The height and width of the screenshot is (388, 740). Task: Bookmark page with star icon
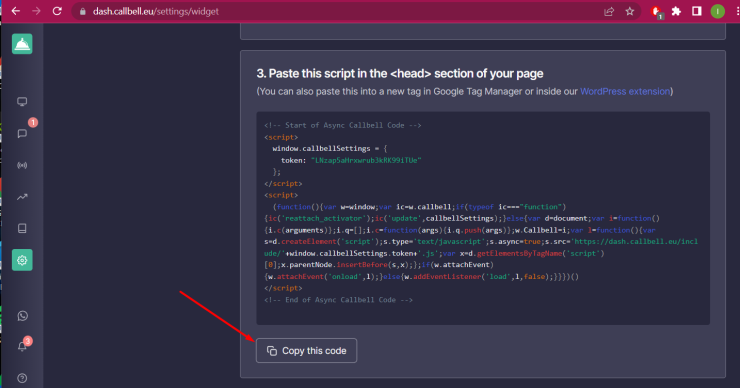(x=630, y=11)
